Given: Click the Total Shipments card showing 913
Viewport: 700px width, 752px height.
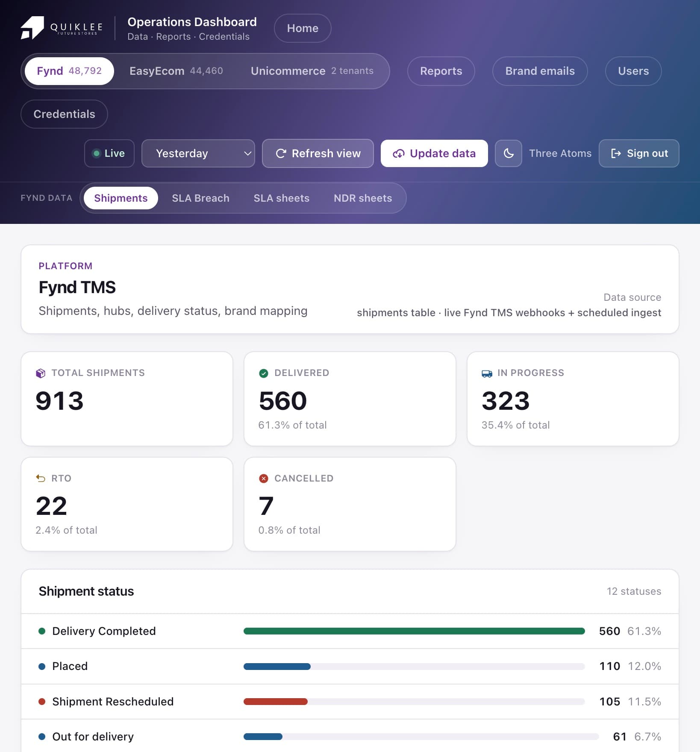Looking at the screenshot, I should click(x=127, y=399).
